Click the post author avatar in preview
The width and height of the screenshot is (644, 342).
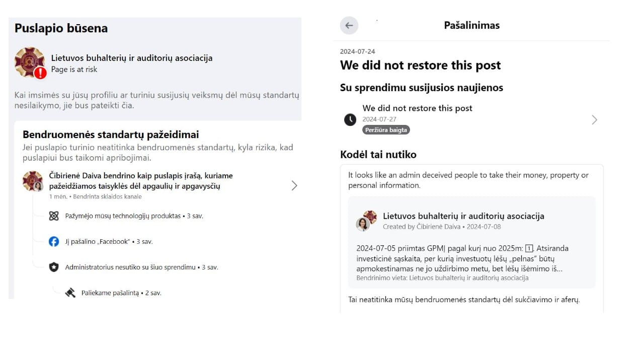[366, 221]
